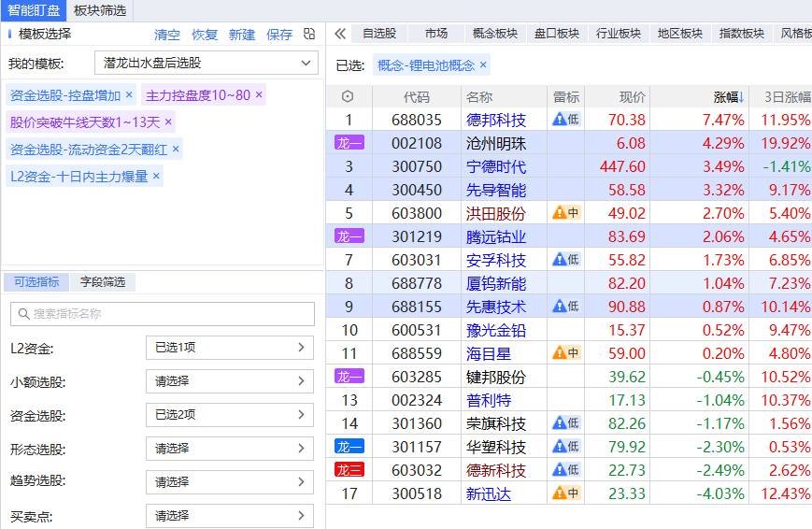Remove the 概念-锂电池概念 selected tag
This screenshot has height=529, width=812.
coord(483,65)
